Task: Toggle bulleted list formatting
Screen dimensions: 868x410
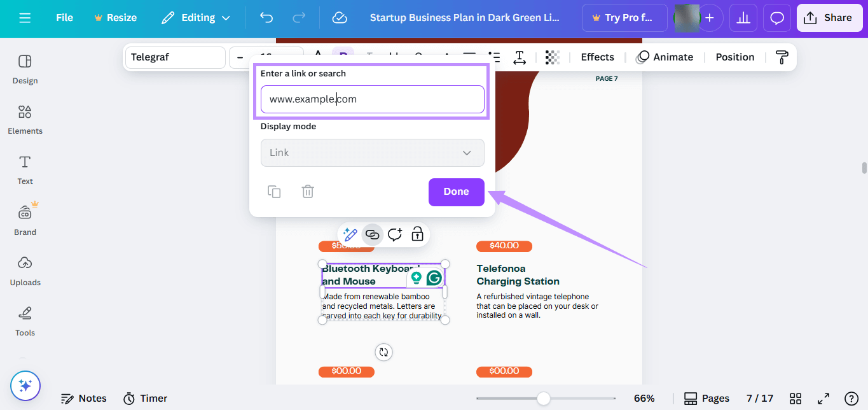Action: (x=493, y=57)
